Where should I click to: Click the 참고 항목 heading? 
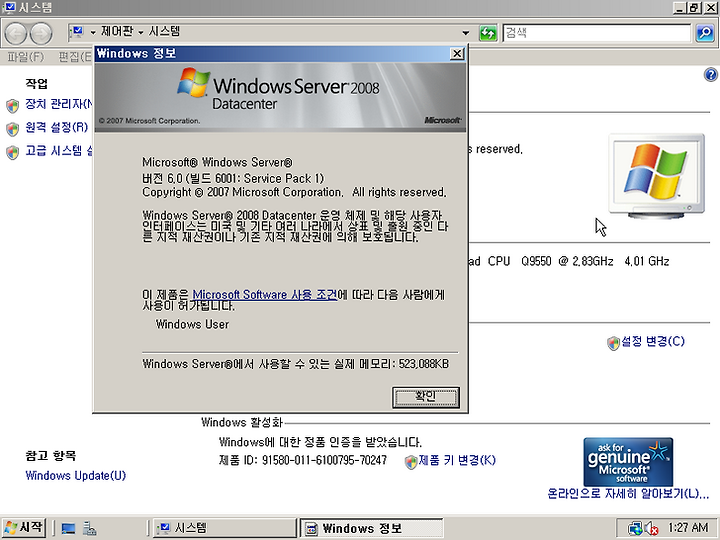[51, 456]
